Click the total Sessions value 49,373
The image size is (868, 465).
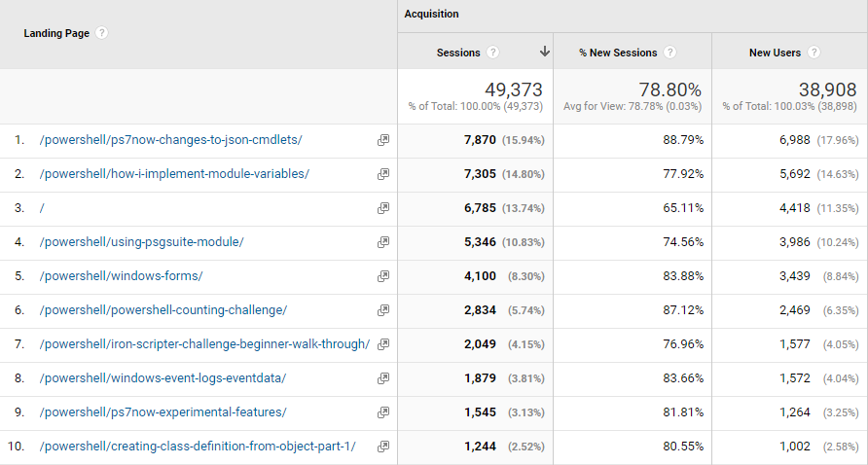point(513,90)
